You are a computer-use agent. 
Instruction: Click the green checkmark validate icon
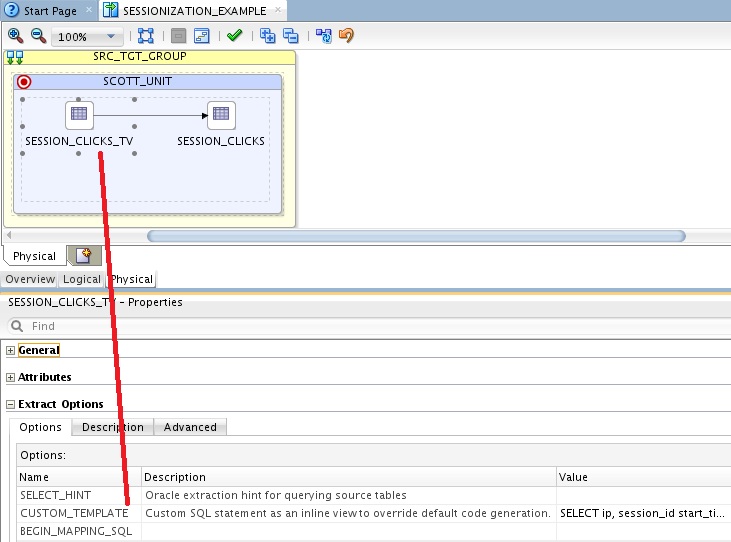click(234, 35)
